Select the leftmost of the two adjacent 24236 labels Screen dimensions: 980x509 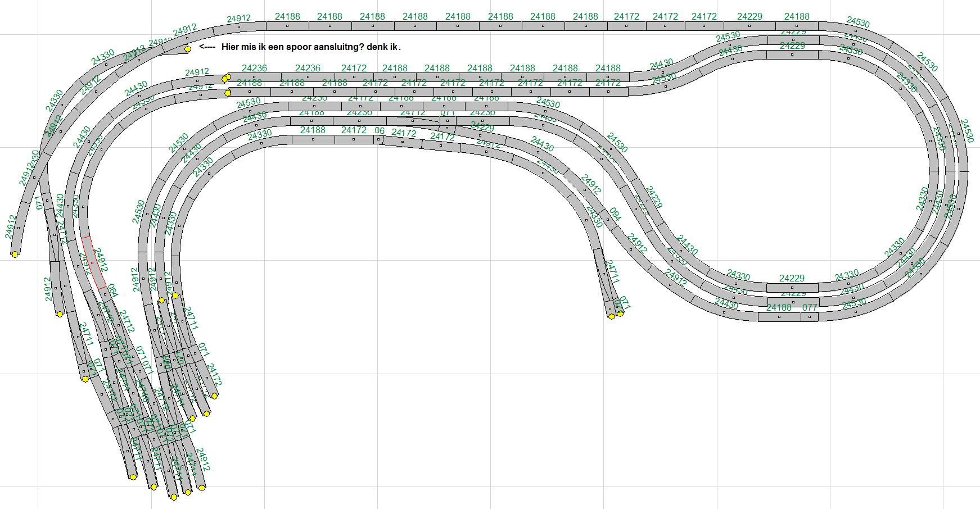tap(254, 69)
